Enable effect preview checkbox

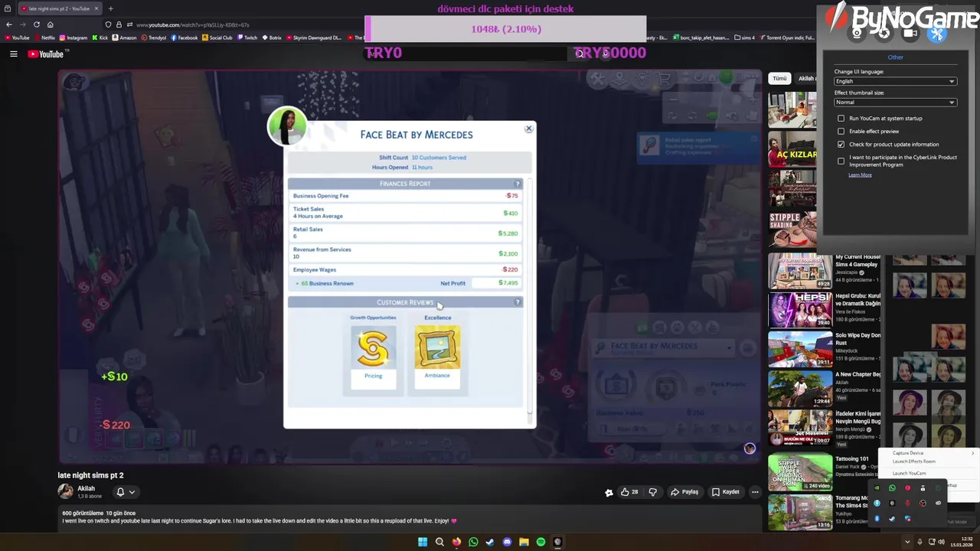(x=841, y=132)
